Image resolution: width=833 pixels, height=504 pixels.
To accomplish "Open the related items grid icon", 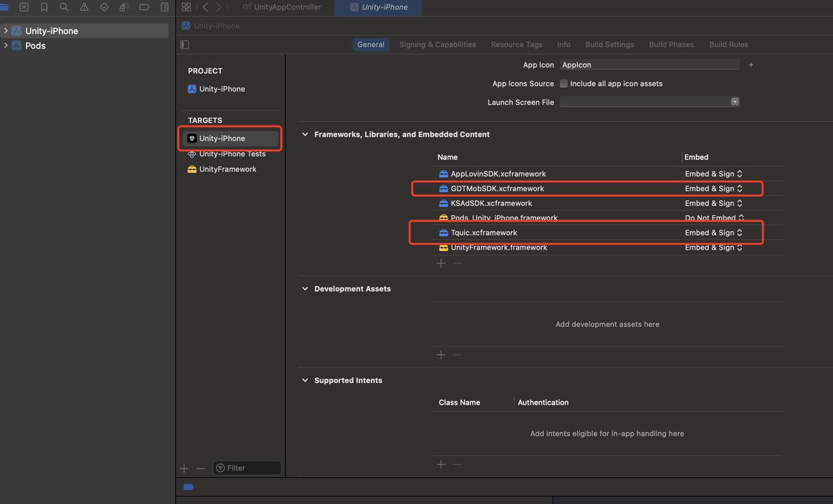I will point(186,7).
